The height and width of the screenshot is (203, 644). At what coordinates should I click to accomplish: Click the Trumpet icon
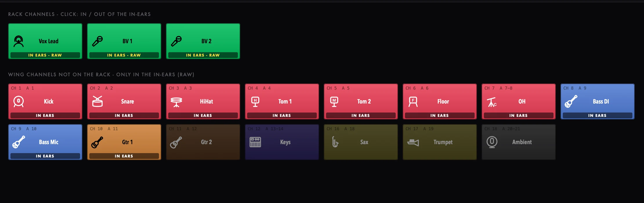413,142
